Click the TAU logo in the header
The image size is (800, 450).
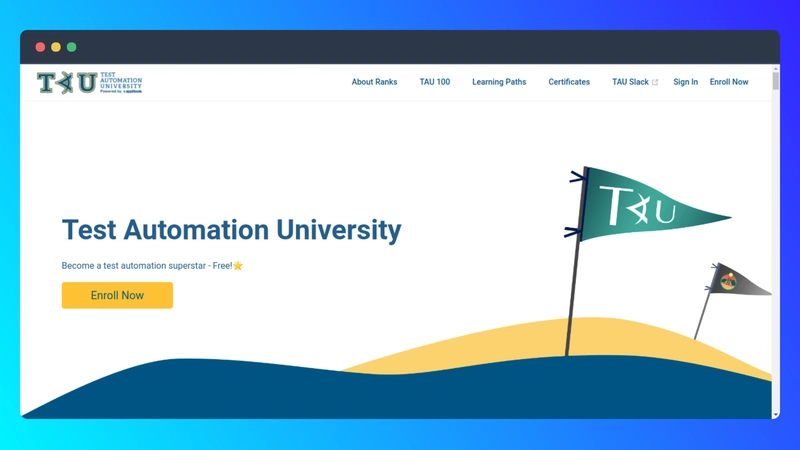pyautogui.click(x=89, y=83)
